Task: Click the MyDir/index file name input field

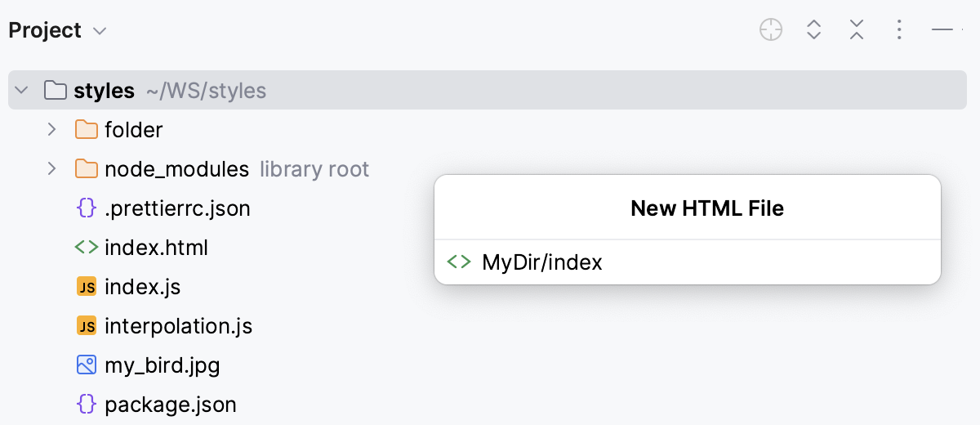Action: (702, 262)
